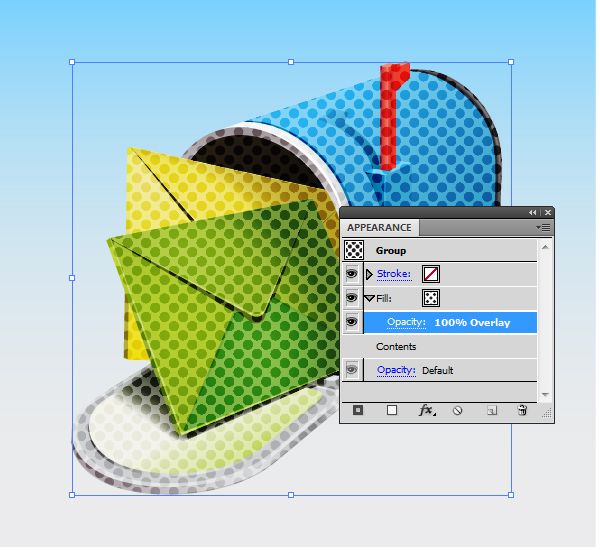
Task: Collapse the Fill disclosure triangle
Action: point(369,298)
